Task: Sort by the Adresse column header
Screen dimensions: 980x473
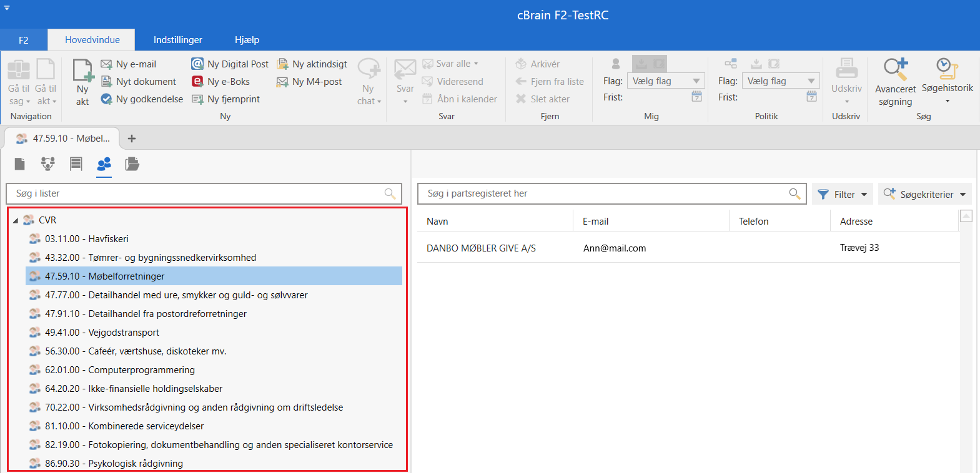Action: tap(894, 221)
